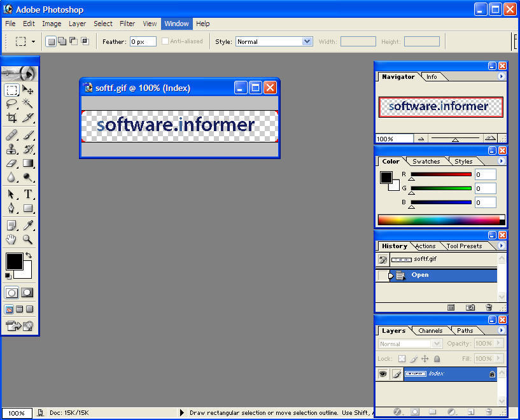Click the Navigator zoom slider
Screen dimensions: 520x420
pos(455,139)
